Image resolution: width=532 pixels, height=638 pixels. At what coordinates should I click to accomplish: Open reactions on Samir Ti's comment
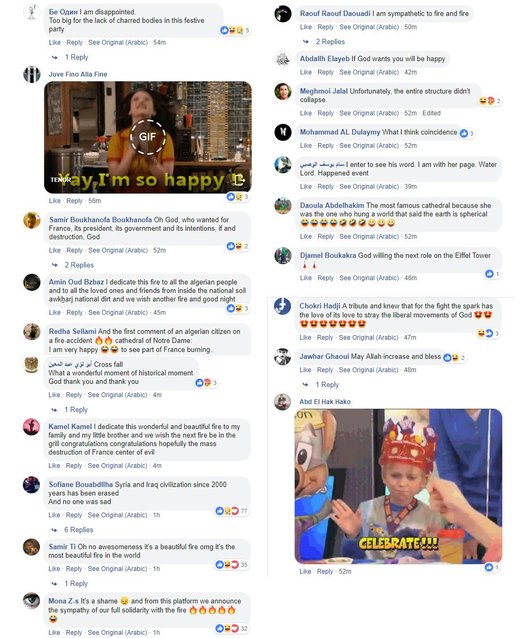[232, 564]
